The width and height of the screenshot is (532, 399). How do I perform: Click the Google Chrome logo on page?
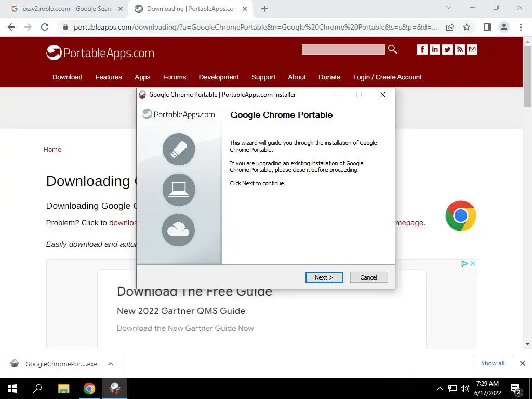pos(460,216)
